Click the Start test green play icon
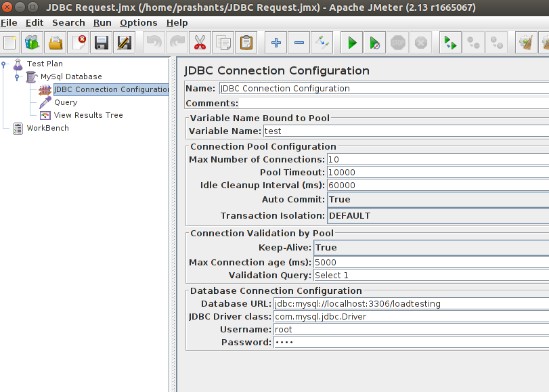549x392 pixels. [x=351, y=43]
